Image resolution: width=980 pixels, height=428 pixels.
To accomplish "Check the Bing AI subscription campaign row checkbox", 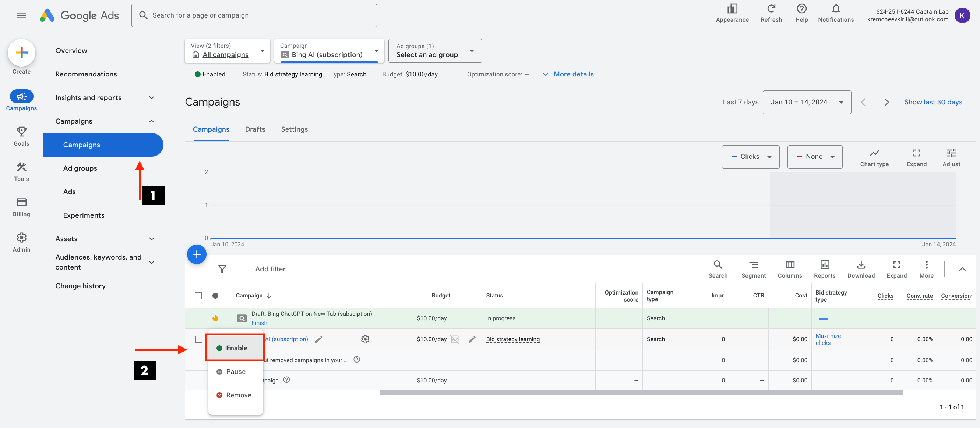I will [x=198, y=339].
